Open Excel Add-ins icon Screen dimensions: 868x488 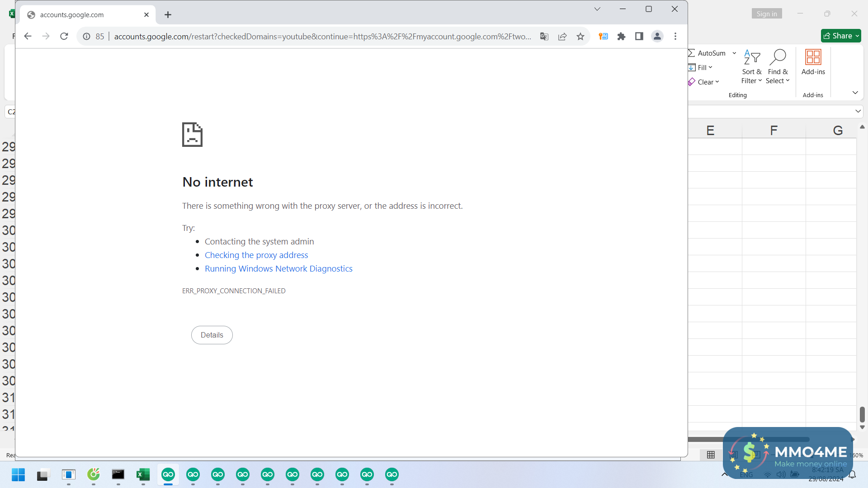[x=813, y=62]
